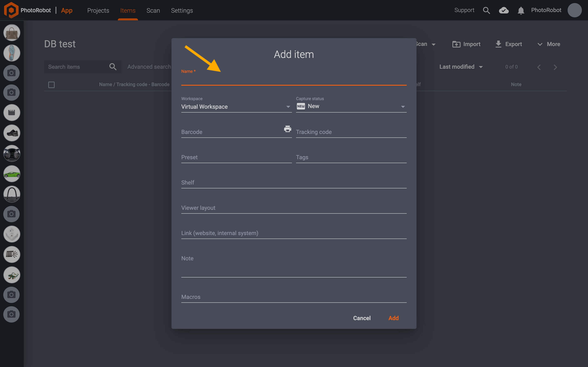Change Capture status from New

tap(403, 107)
